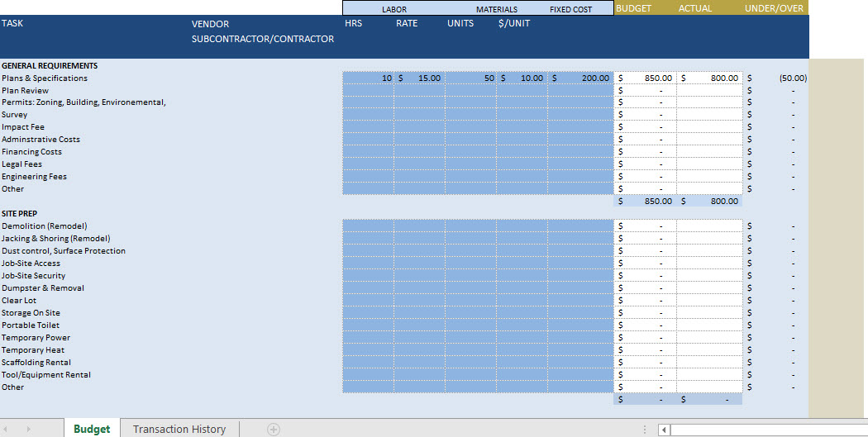
Task: Go to the previous sheet tab arrow
Action: 6,430
